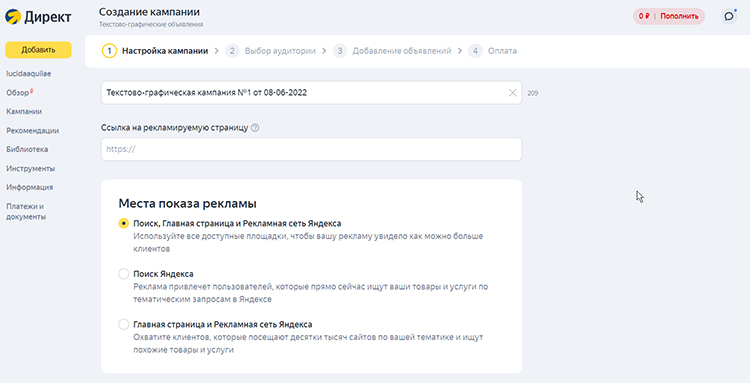Open Кампании in the sidebar
Image resolution: width=750 pixels, height=383 pixels.
pos(24,111)
